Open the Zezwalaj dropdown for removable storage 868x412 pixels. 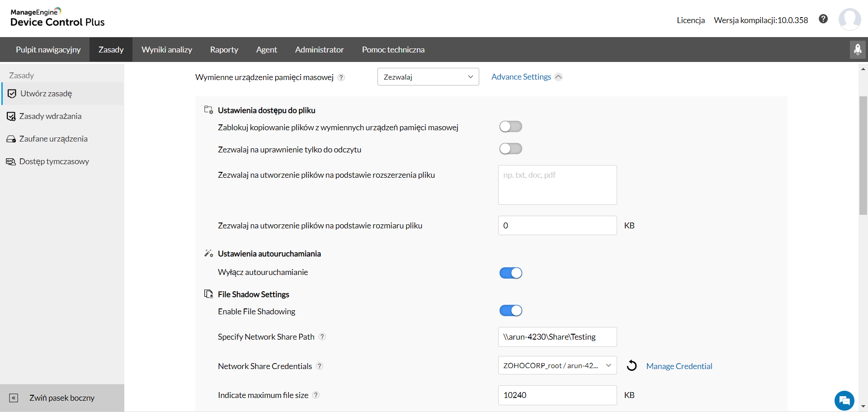(428, 77)
